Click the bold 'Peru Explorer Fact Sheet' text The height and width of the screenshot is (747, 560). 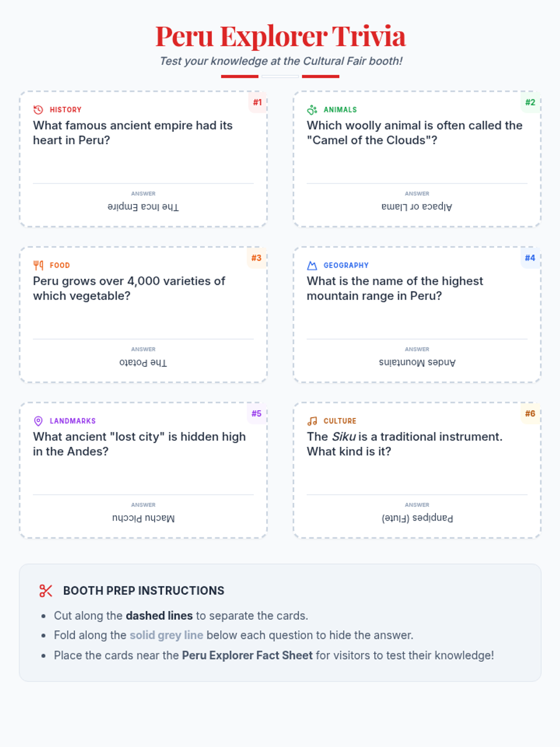point(247,655)
